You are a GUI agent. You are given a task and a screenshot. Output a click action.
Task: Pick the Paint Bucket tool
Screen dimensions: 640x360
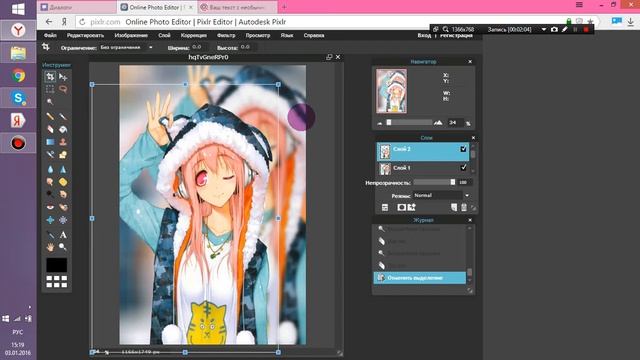click(x=63, y=129)
